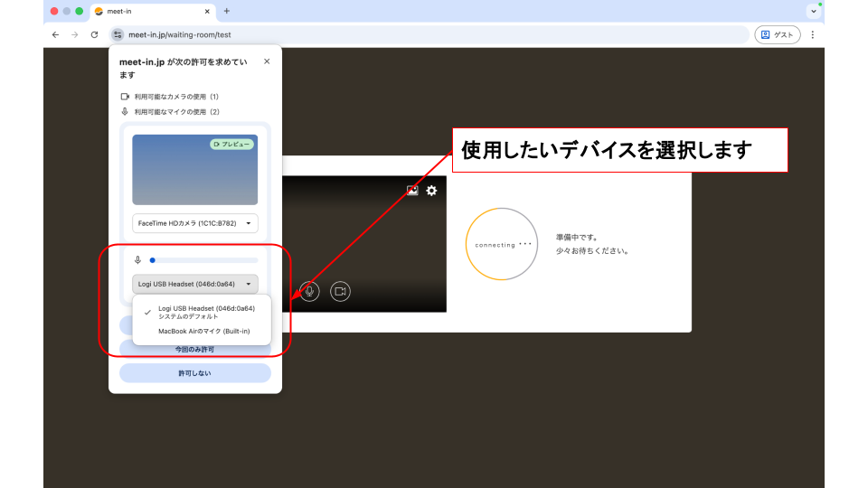
Task: Click the camera preview thumbnail in popup
Action: (x=195, y=170)
